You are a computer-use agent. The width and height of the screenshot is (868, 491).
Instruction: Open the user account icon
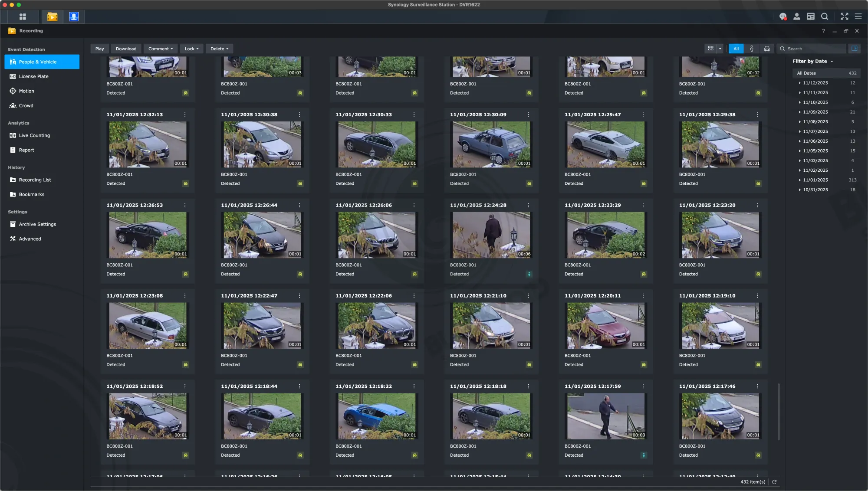click(x=796, y=16)
